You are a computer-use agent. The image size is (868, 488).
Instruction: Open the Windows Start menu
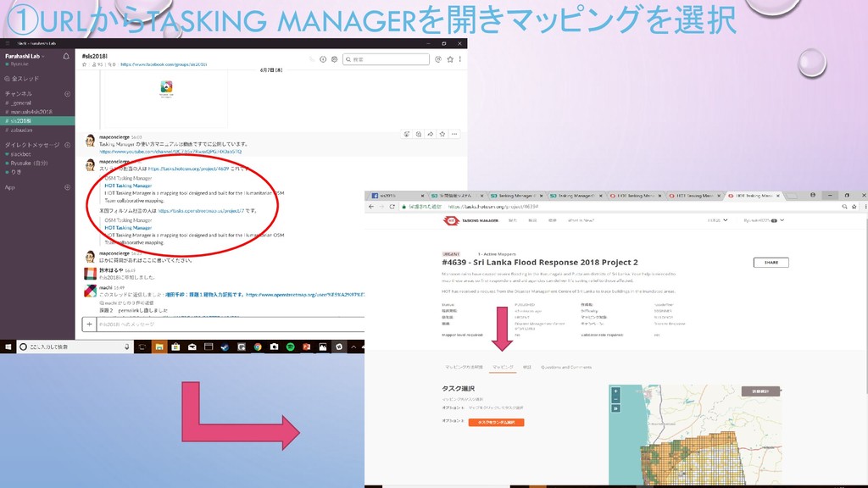[8, 347]
